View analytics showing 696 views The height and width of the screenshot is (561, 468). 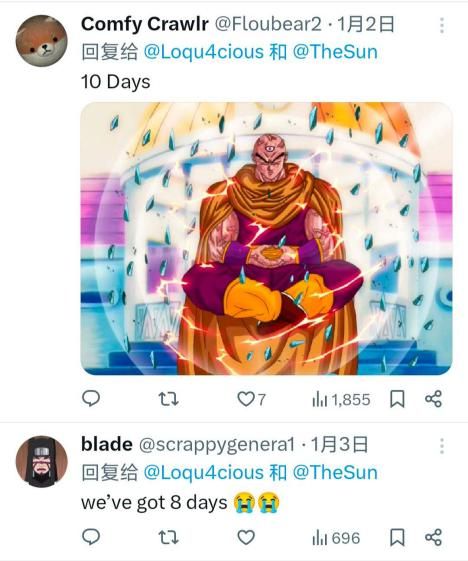(336, 538)
